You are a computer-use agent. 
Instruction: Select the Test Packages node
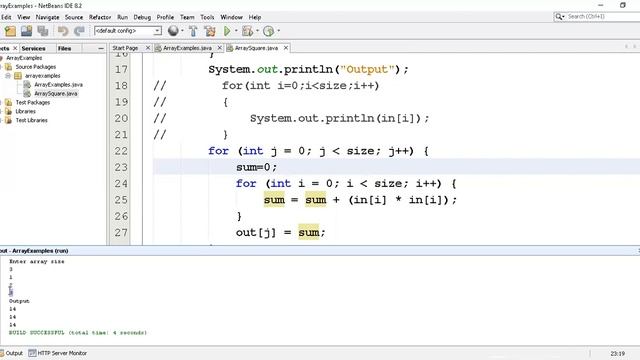33,102
